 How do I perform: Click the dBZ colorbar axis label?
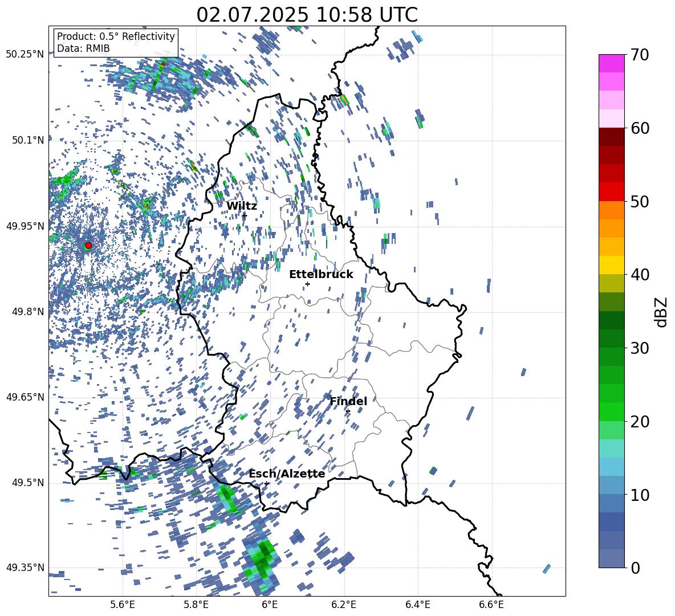click(x=661, y=312)
